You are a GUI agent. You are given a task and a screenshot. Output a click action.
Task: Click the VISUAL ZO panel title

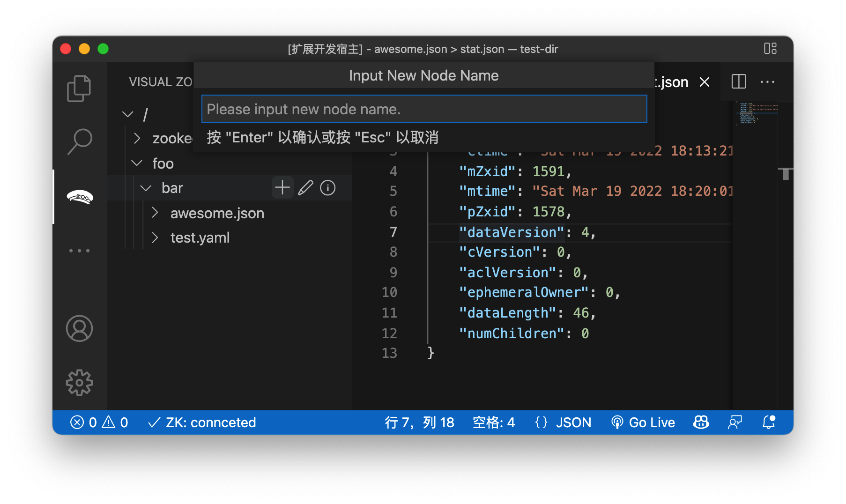tap(161, 82)
